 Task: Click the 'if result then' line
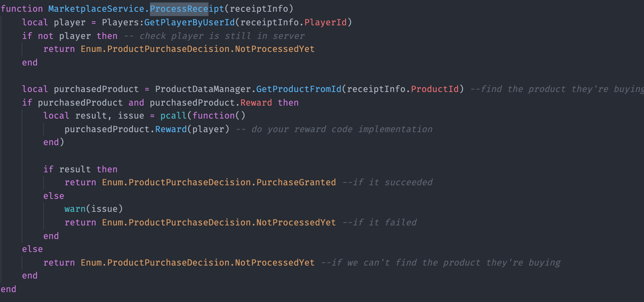click(x=80, y=169)
